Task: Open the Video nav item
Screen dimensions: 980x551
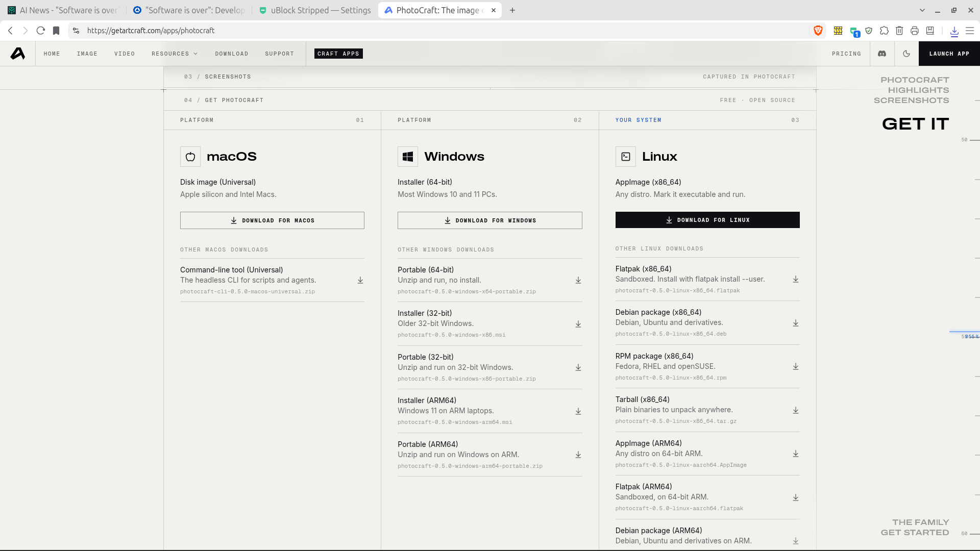Action: click(125, 54)
